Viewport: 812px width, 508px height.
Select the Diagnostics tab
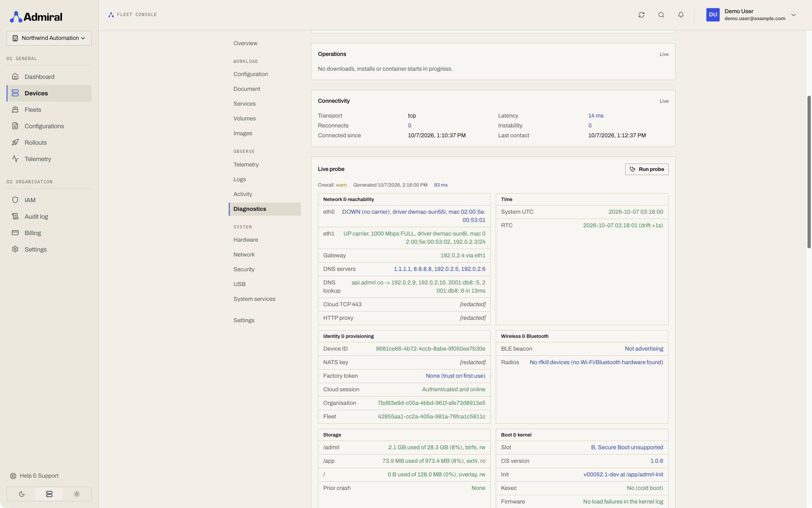coord(265,209)
